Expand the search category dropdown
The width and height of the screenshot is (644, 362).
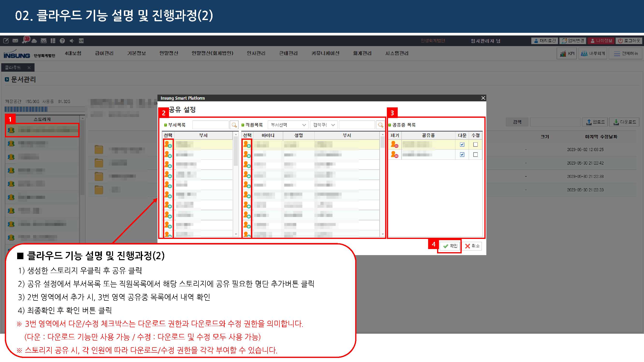[x=324, y=125]
